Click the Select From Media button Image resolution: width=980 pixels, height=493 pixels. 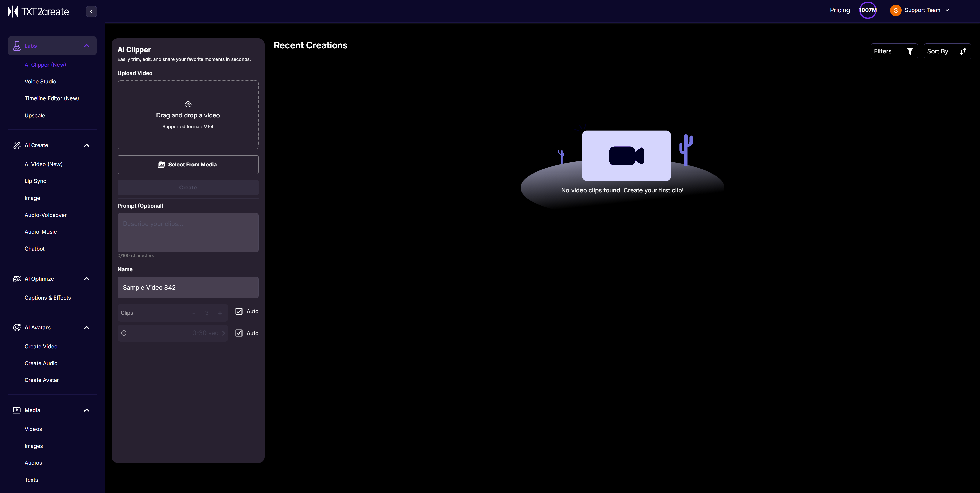[188, 164]
